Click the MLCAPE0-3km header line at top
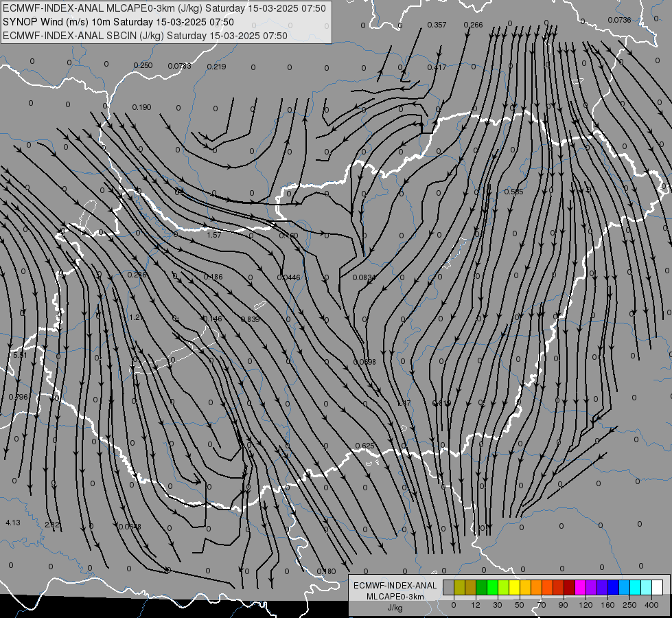Viewport: 672px width, 618px height. [x=164, y=8]
